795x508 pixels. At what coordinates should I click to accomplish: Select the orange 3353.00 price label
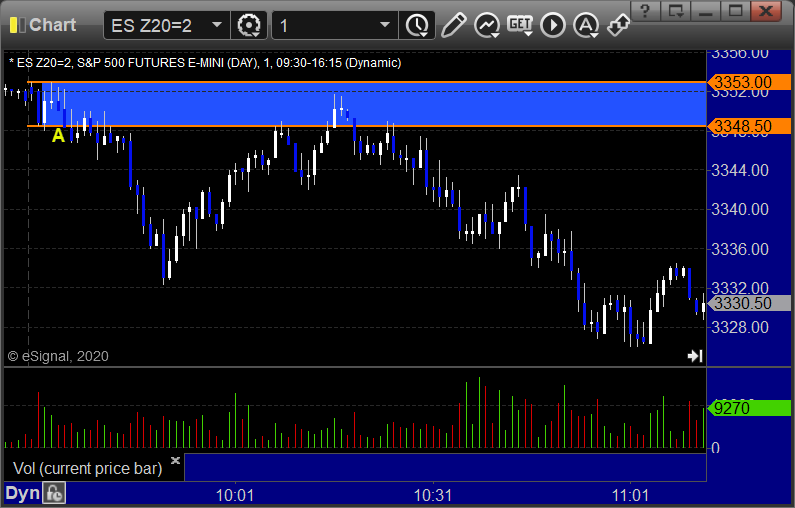coord(749,82)
